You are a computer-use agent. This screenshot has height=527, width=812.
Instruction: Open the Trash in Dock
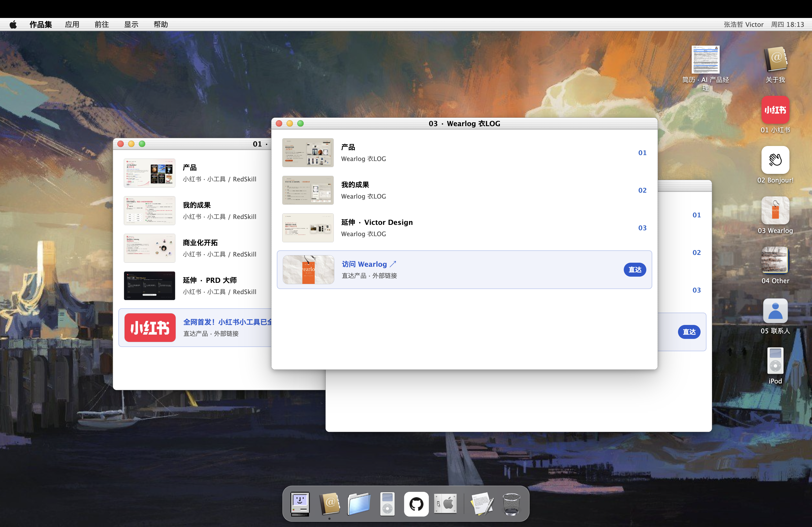(511, 504)
